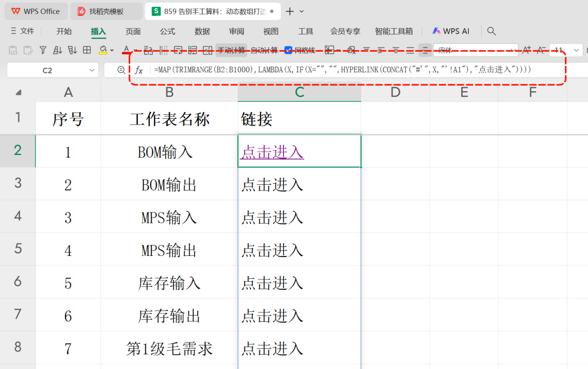This screenshot has width=588, height=369.
Task: Switch to the 数据 ribbon tab
Action: pos(202,32)
